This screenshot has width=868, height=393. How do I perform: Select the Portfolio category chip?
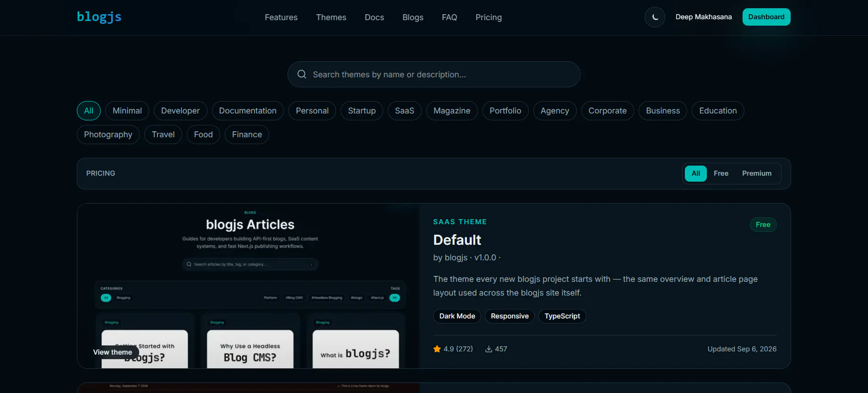[505, 111]
